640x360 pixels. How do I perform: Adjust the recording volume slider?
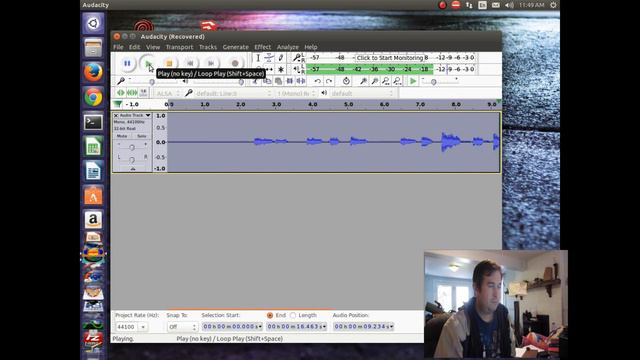[x=152, y=82]
